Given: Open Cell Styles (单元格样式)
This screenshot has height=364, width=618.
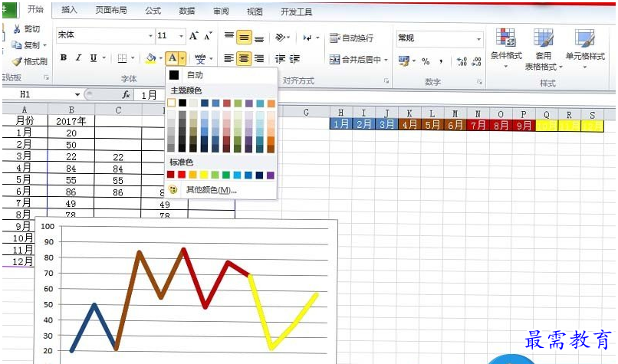Looking at the screenshot, I should (x=585, y=48).
